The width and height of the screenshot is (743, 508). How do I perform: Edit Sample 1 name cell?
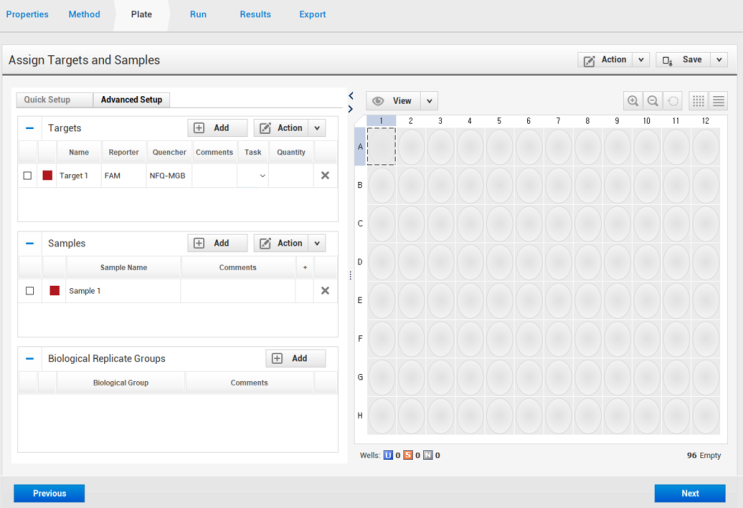click(124, 290)
